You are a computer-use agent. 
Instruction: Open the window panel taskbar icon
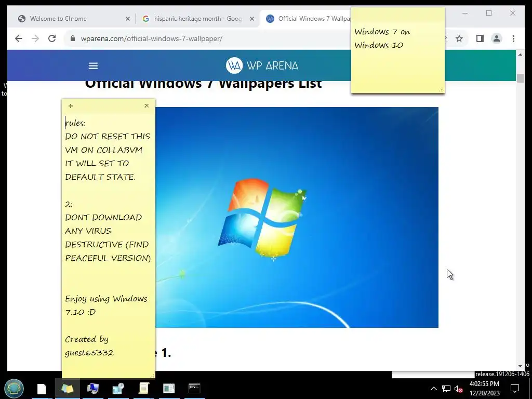pos(169,389)
